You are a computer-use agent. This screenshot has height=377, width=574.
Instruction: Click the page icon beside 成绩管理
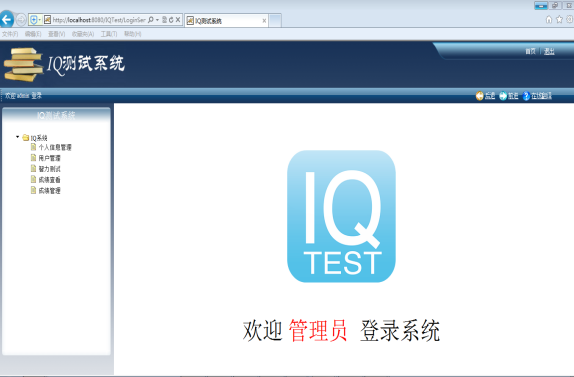click(x=33, y=190)
